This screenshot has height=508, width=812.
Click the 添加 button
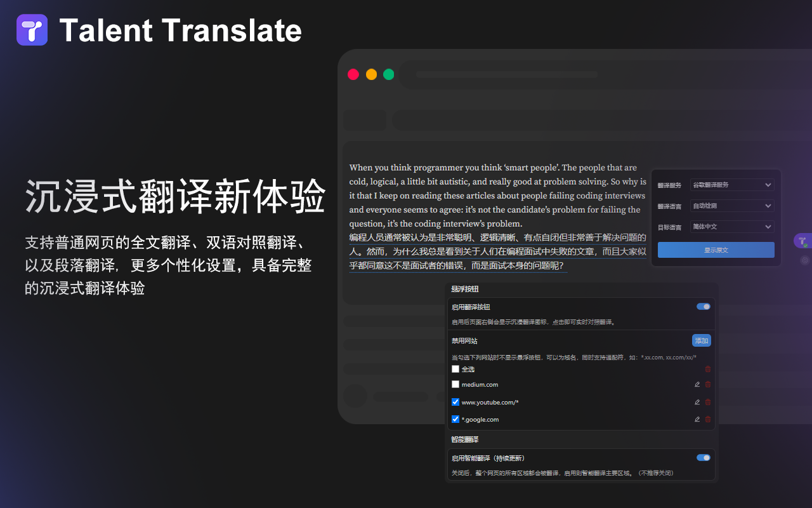702,341
